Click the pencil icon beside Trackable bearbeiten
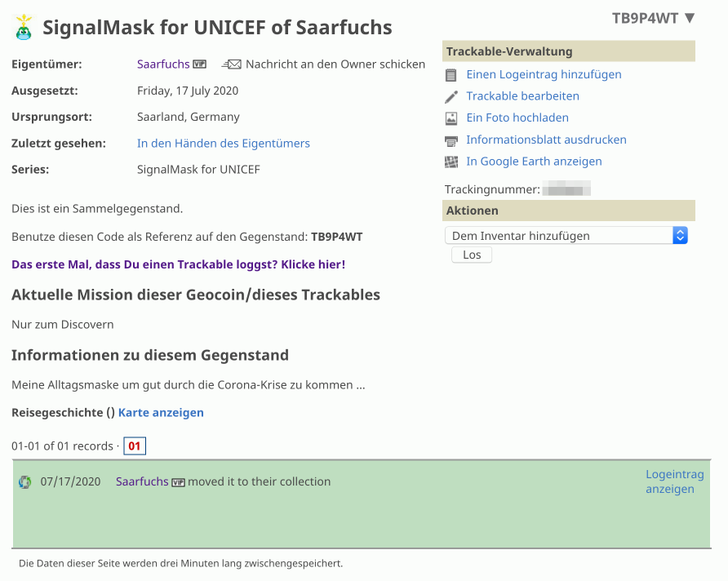 pos(451,97)
